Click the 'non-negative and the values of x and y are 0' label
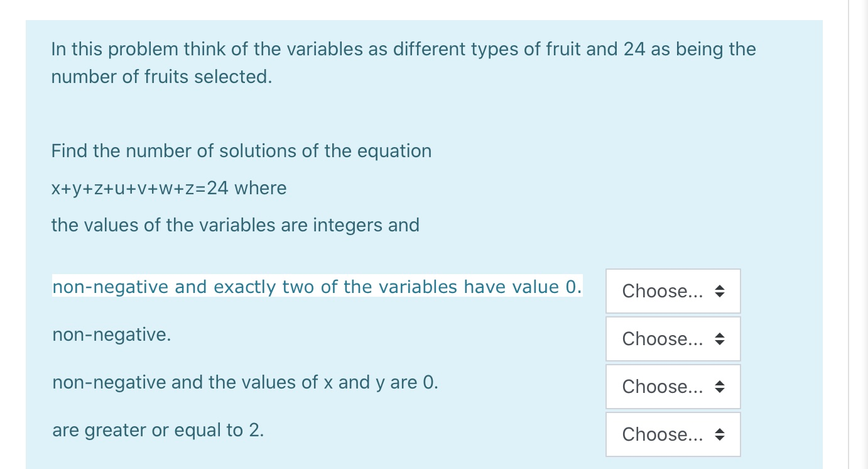Image resolution: width=868 pixels, height=469 pixels. 246,382
